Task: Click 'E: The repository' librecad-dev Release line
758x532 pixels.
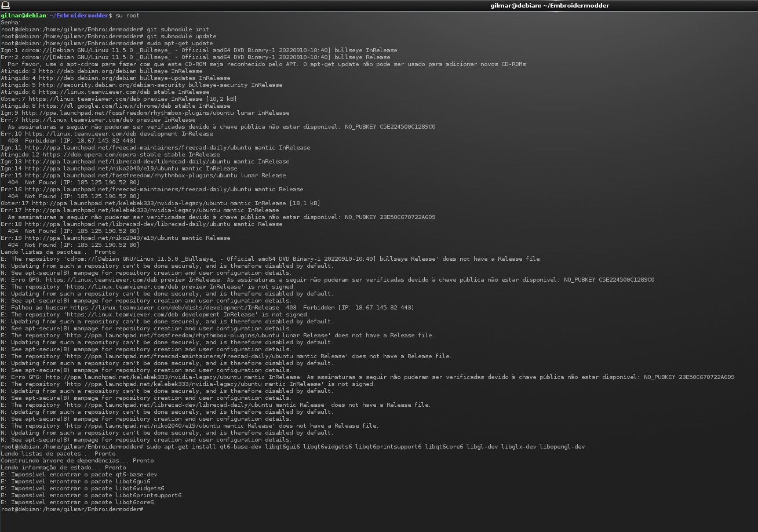Action: pos(216,405)
